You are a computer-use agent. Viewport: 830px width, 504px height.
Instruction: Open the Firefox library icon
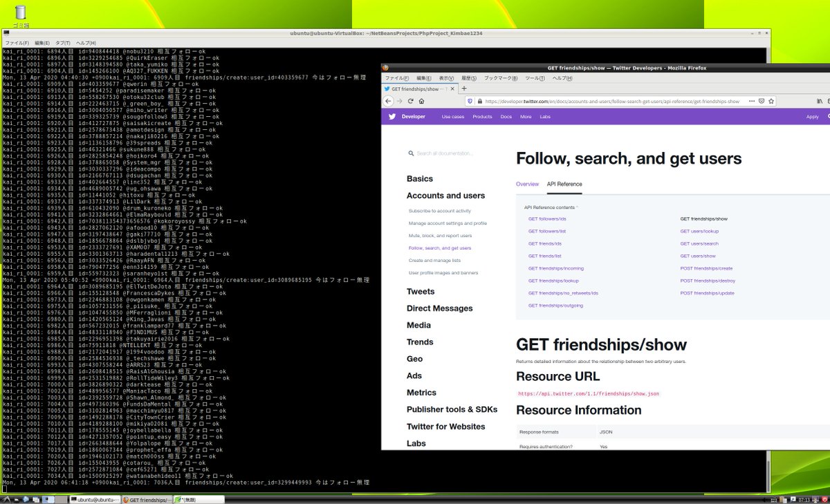(x=820, y=101)
